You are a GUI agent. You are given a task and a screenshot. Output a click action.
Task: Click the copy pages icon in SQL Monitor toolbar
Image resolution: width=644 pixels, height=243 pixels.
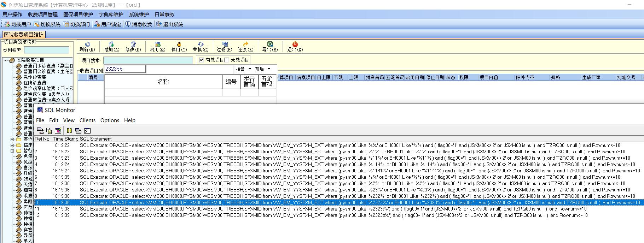[49, 131]
